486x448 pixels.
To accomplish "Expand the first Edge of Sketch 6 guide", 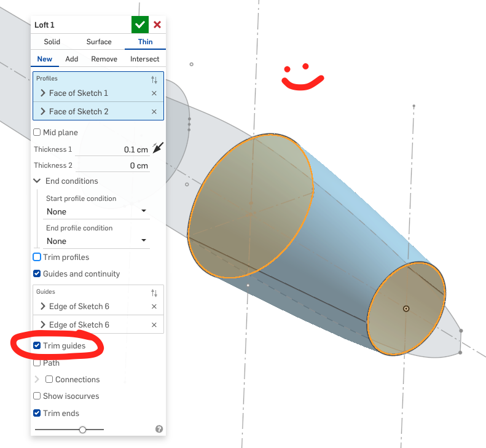I will pyautogui.click(x=43, y=306).
